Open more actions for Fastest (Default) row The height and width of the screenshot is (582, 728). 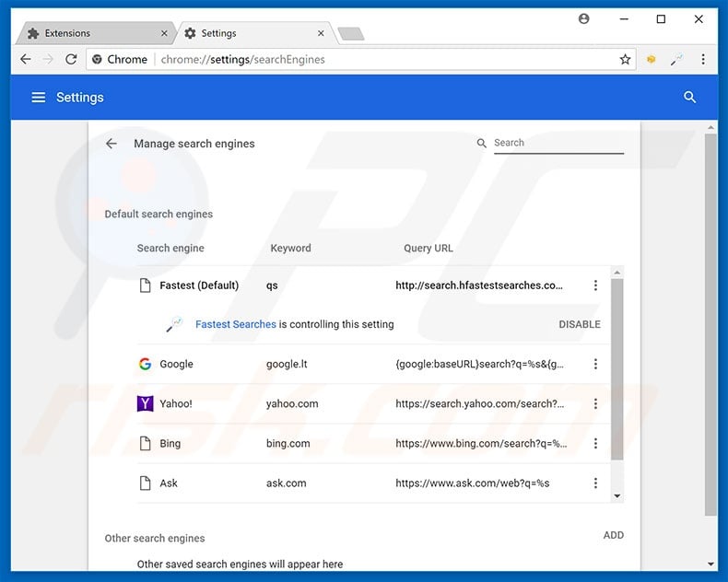pos(595,285)
